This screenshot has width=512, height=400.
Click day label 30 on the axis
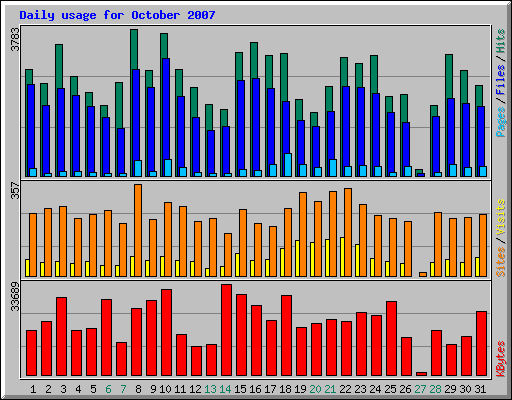[x=465, y=389]
